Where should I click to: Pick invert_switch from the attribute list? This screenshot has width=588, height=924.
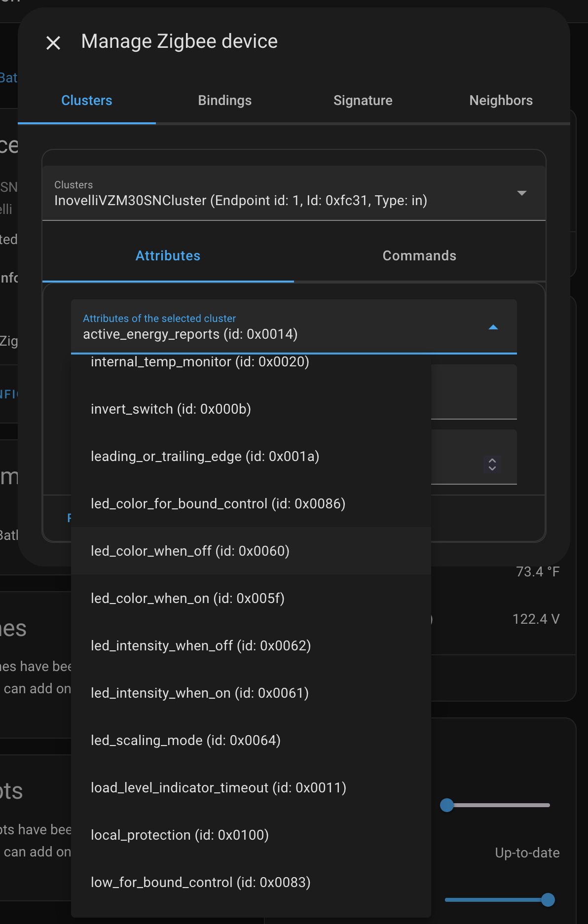[251, 409]
